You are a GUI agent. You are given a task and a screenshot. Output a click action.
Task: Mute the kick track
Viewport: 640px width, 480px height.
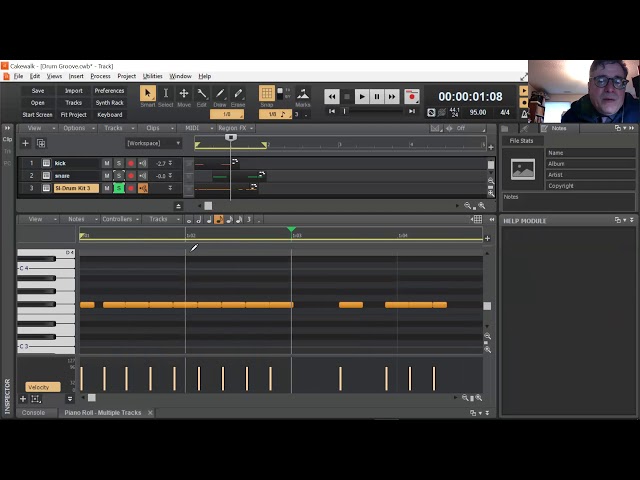coord(107,163)
